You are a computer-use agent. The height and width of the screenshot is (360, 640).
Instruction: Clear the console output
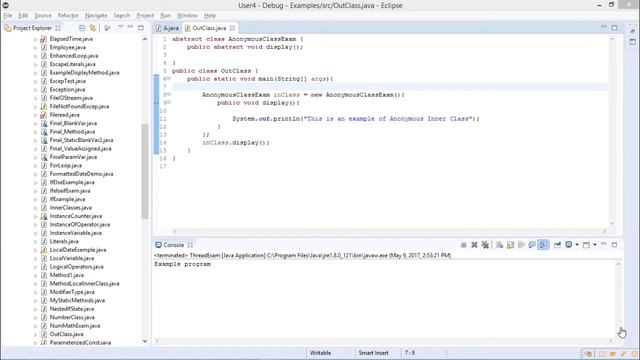500,245
